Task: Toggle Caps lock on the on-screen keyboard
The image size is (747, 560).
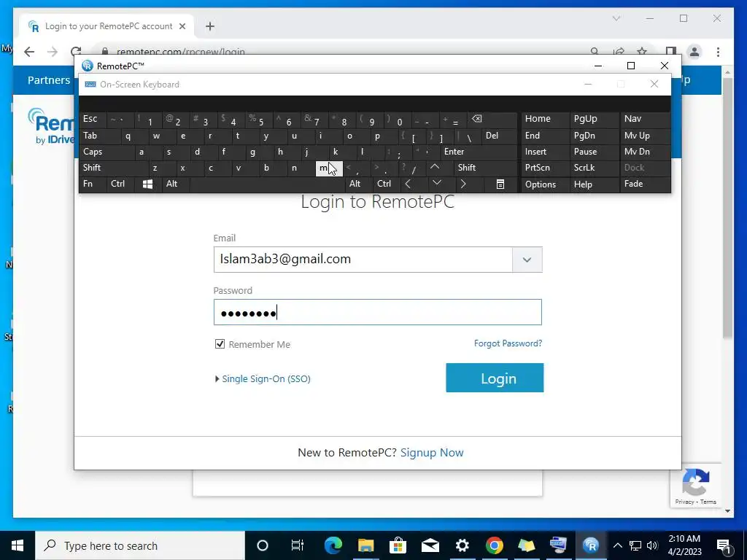Action: coord(108,152)
